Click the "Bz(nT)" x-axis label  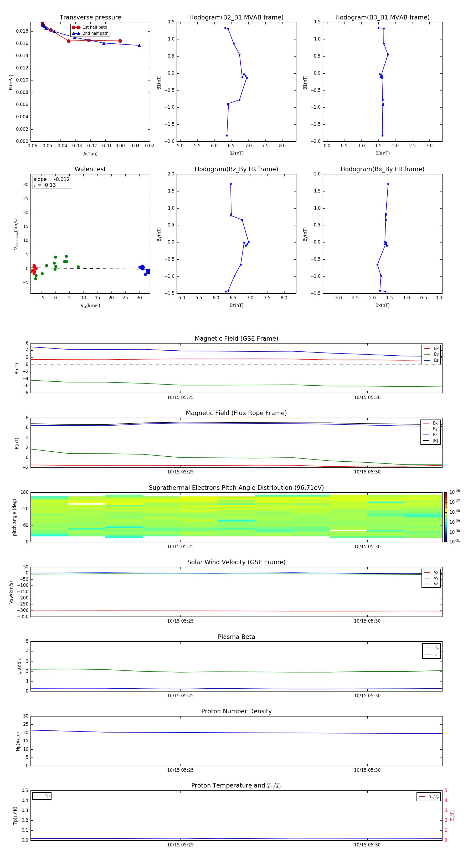pyautogui.click(x=236, y=305)
